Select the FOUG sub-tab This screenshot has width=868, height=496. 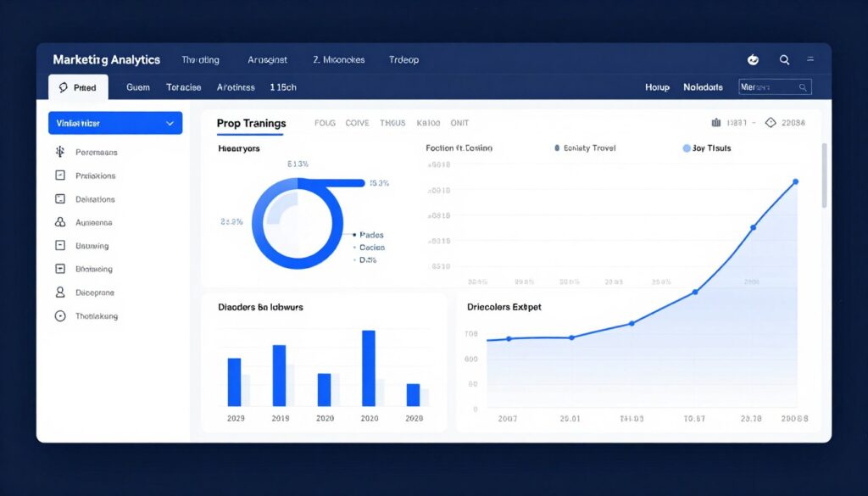point(325,123)
